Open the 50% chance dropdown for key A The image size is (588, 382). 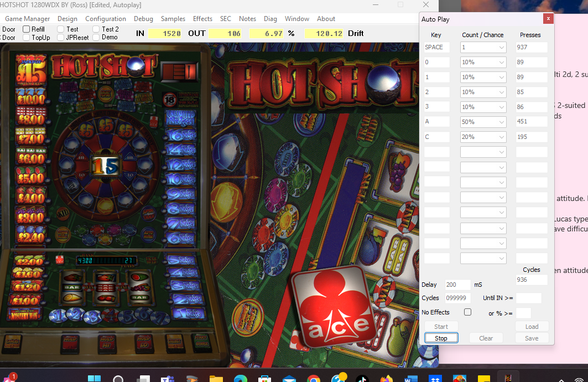tap(483, 122)
